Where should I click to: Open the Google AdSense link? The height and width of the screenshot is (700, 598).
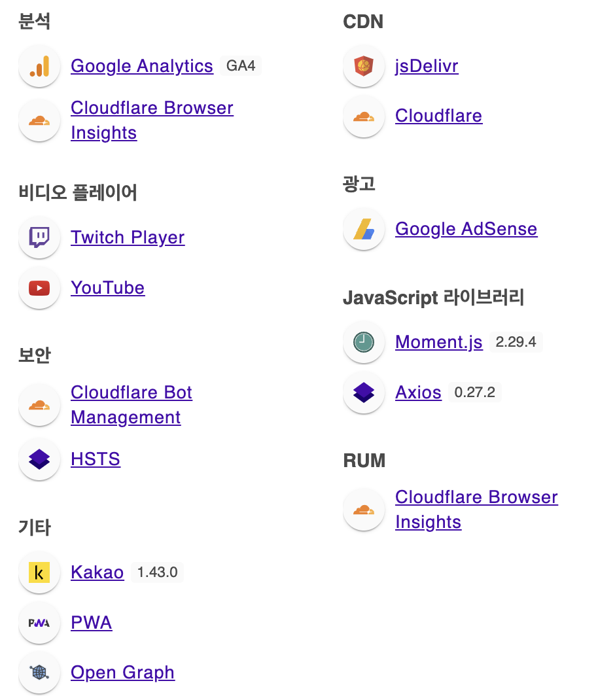pyautogui.click(x=466, y=229)
